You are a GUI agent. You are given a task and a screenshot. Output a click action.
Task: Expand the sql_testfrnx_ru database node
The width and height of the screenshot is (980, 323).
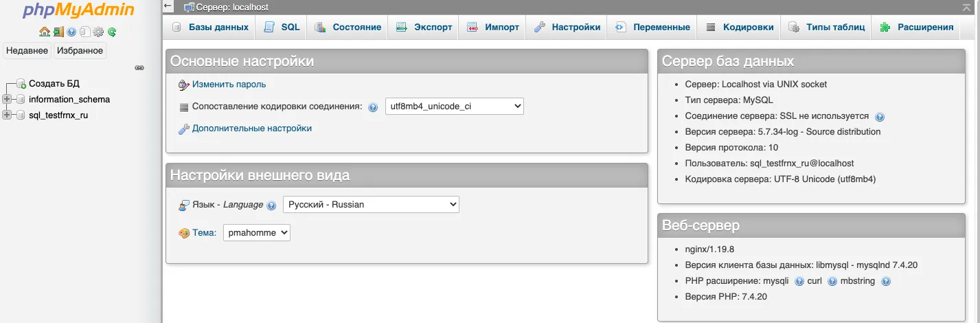pos(8,115)
